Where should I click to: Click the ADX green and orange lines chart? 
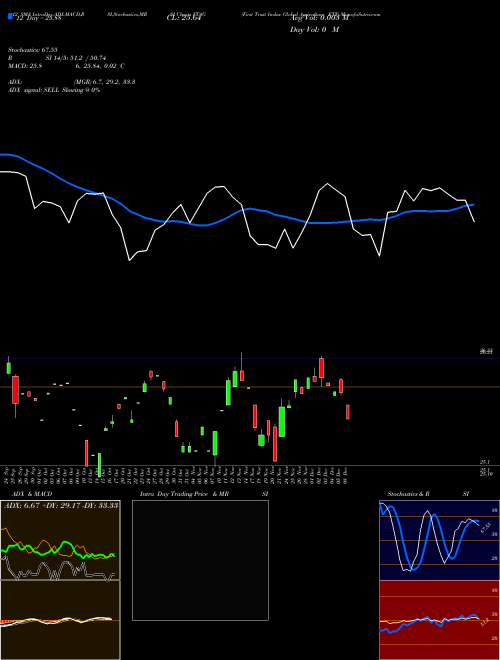(60, 540)
